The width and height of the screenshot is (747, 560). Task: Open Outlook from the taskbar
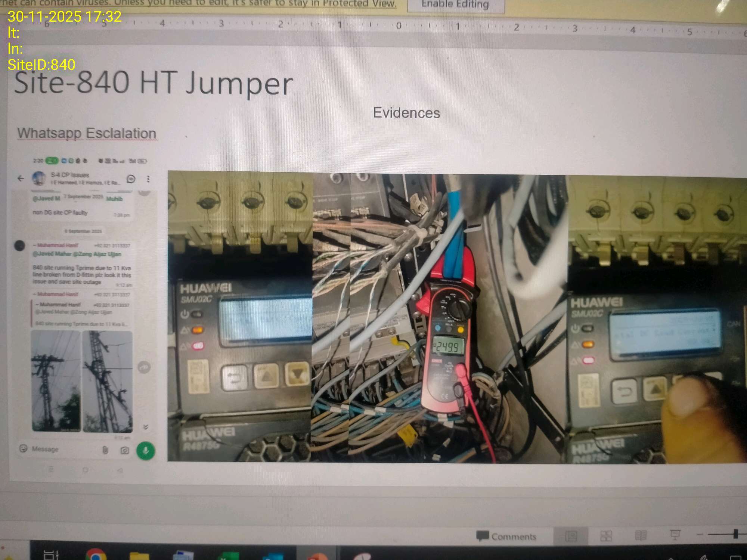click(x=273, y=557)
